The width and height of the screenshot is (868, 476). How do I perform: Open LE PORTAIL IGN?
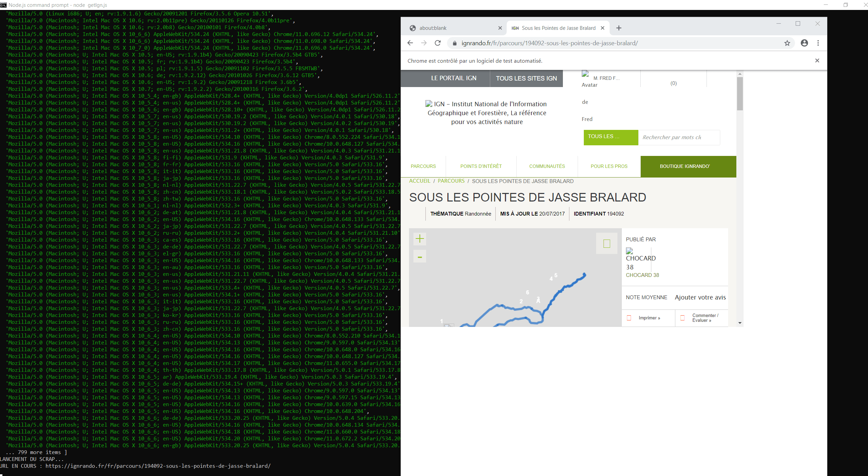tap(454, 78)
